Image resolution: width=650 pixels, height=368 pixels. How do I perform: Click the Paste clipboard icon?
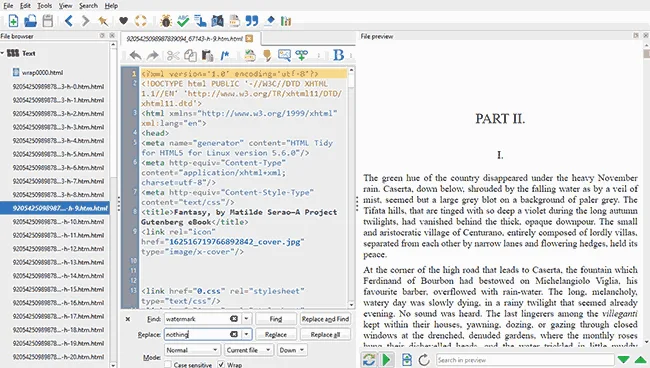(207, 55)
